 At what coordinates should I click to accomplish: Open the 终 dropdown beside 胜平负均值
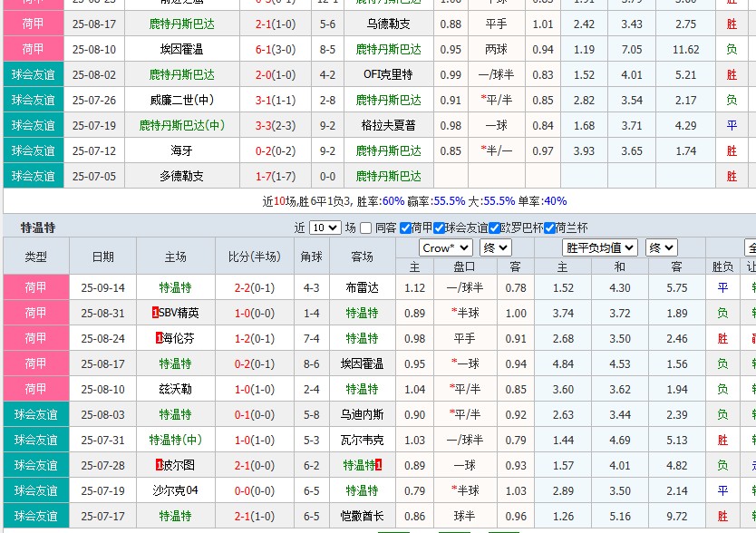point(663,247)
